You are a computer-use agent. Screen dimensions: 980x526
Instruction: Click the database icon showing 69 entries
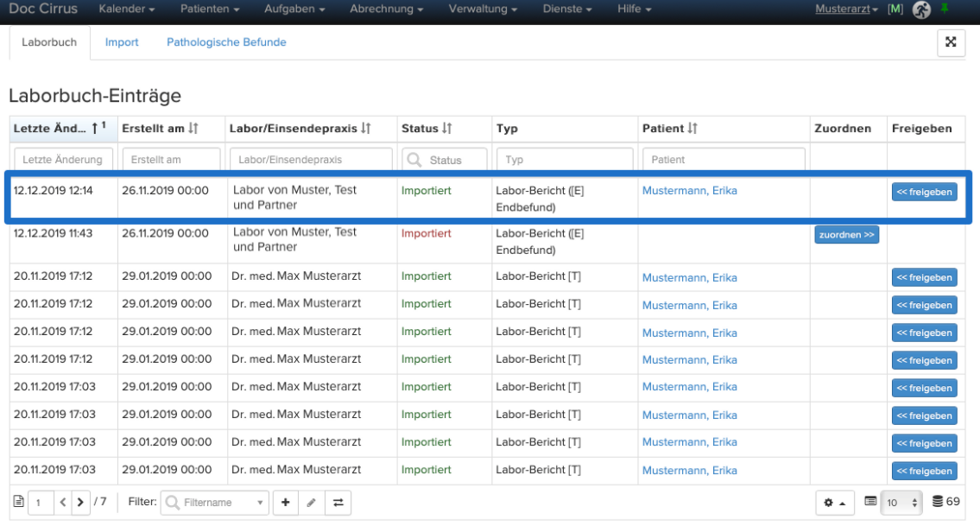click(938, 501)
